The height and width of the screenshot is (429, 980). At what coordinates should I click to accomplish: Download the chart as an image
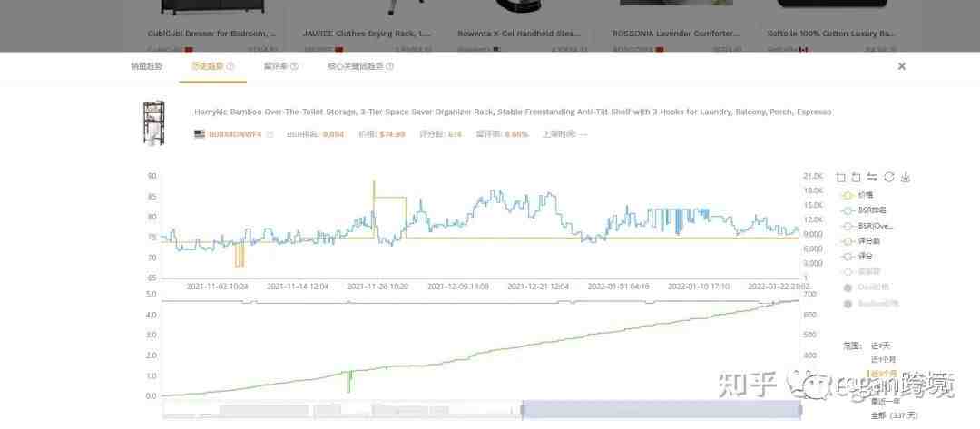(906, 178)
